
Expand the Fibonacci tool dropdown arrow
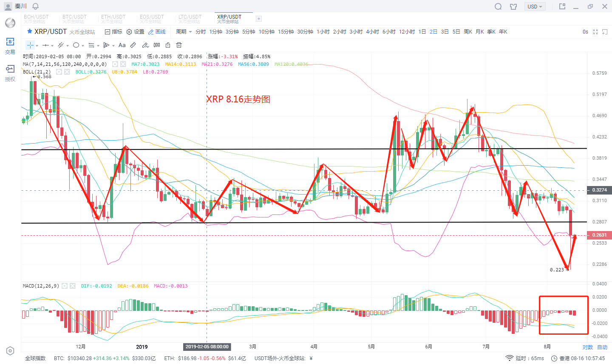click(x=98, y=45)
